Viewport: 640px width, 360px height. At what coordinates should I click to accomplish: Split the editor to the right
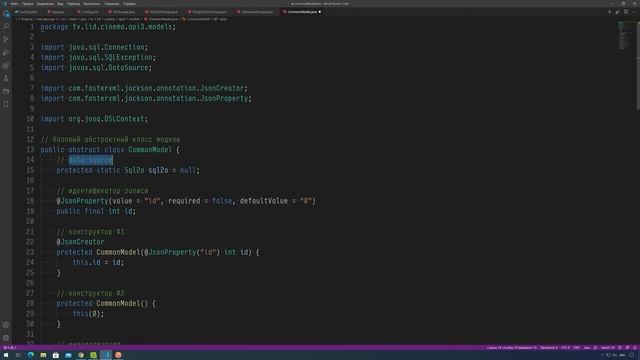tap(626, 12)
